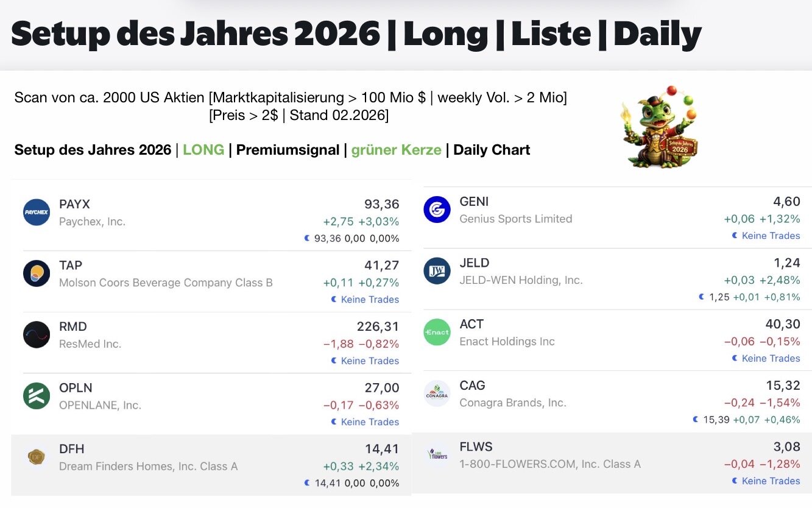Viewport: 812px width, 508px height.
Task: Click the Paychex company logo icon
Action: [x=37, y=212]
